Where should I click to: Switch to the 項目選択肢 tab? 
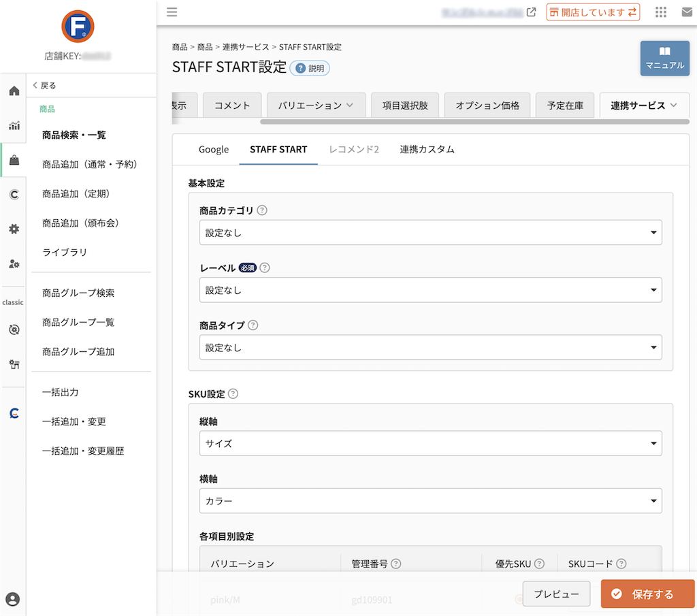[405, 106]
